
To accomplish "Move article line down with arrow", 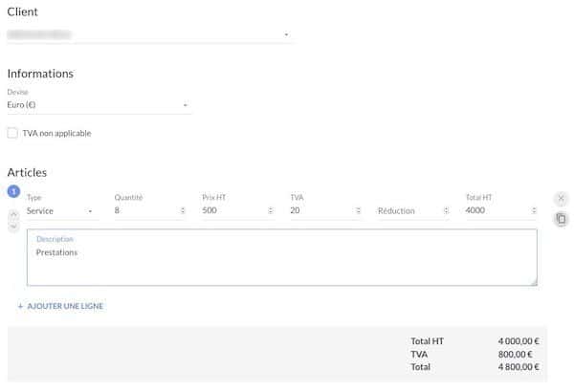I will pyautogui.click(x=13, y=227).
